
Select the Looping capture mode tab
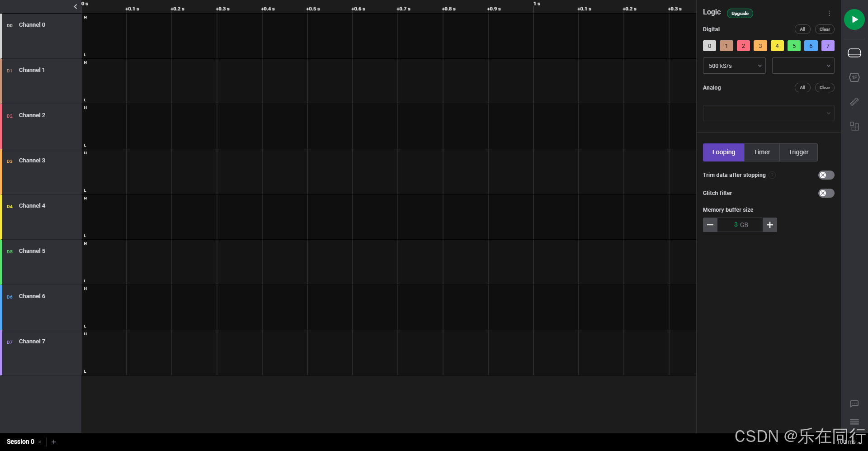[723, 152]
